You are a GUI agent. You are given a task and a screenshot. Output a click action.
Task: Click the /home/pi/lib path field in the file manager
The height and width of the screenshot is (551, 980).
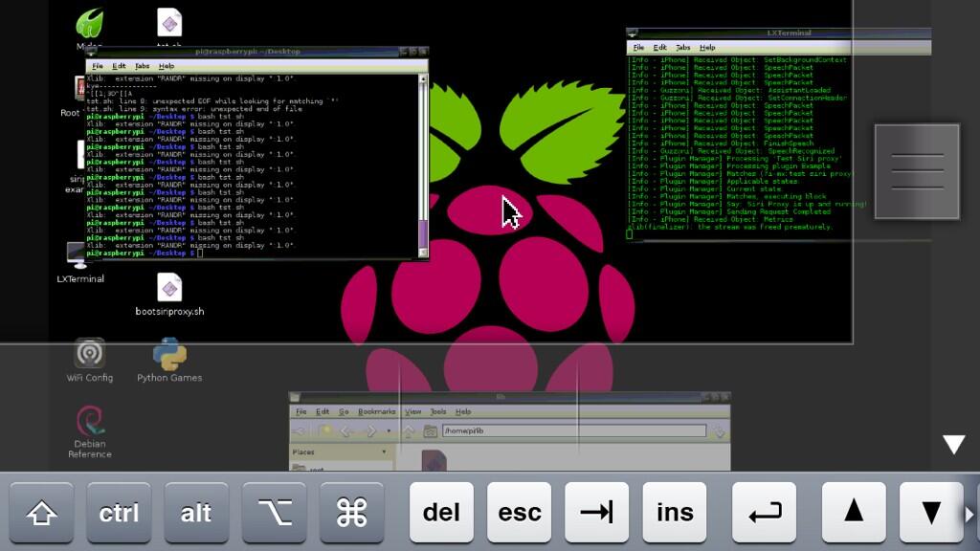[574, 431]
